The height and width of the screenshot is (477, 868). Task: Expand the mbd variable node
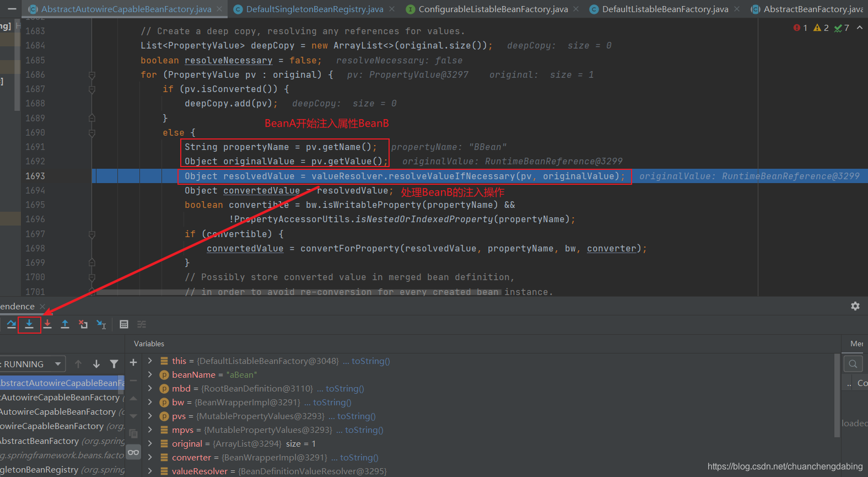150,388
